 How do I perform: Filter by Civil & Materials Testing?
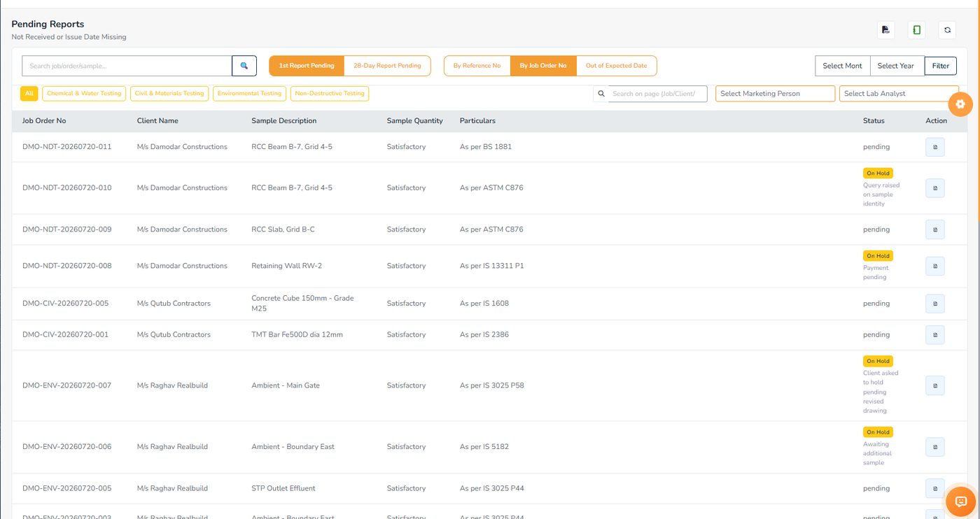(x=169, y=93)
